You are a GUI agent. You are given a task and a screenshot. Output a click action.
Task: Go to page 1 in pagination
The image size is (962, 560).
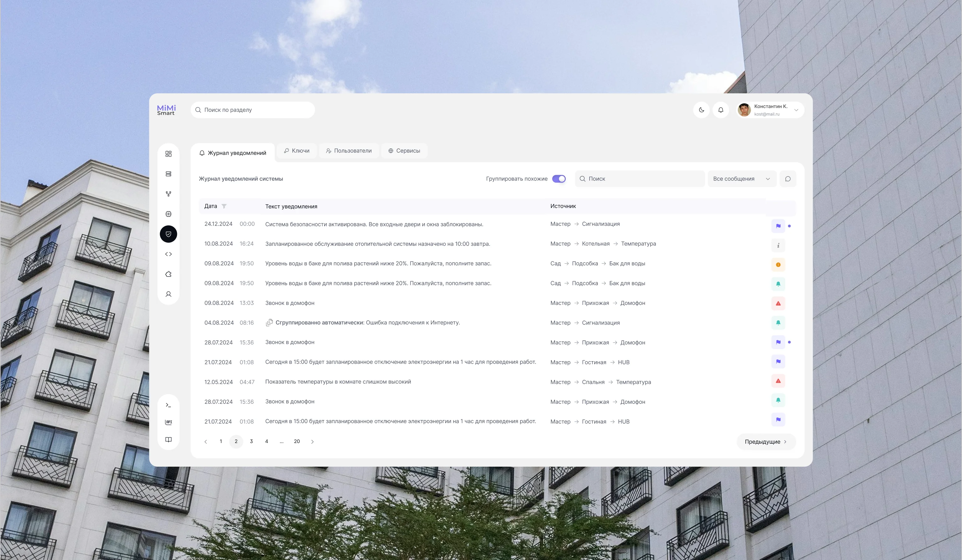click(221, 441)
